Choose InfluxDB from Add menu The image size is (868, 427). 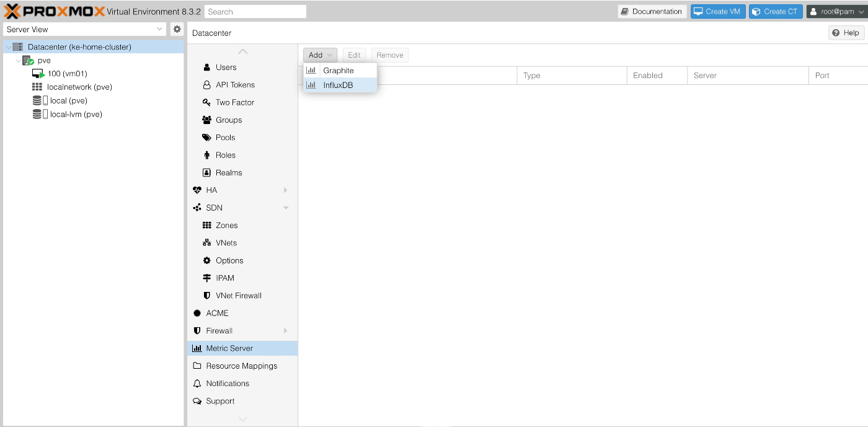coord(340,85)
